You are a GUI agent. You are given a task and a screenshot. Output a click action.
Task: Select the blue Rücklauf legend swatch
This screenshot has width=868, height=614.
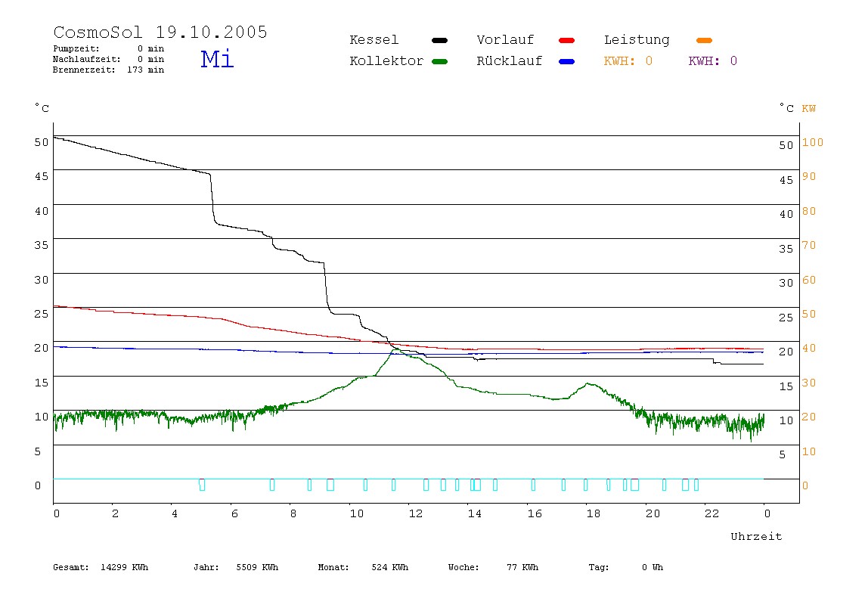(x=567, y=61)
